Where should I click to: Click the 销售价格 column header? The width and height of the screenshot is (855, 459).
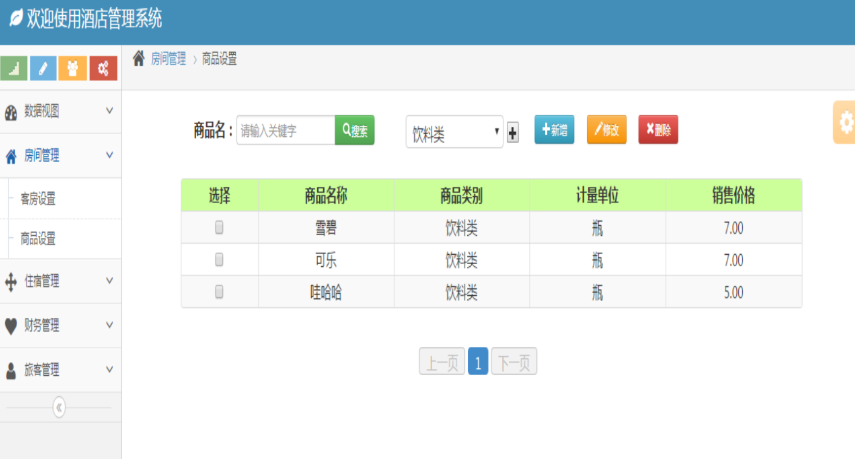[733, 195]
